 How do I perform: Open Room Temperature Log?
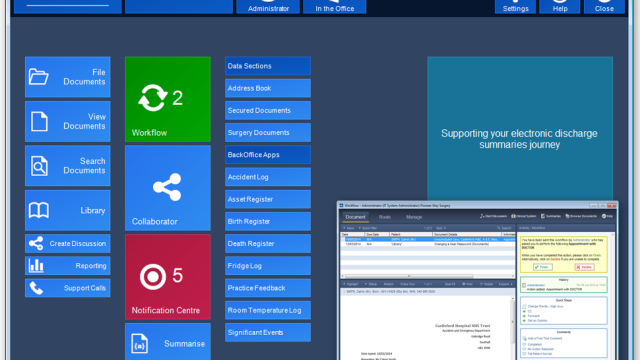[x=268, y=310]
